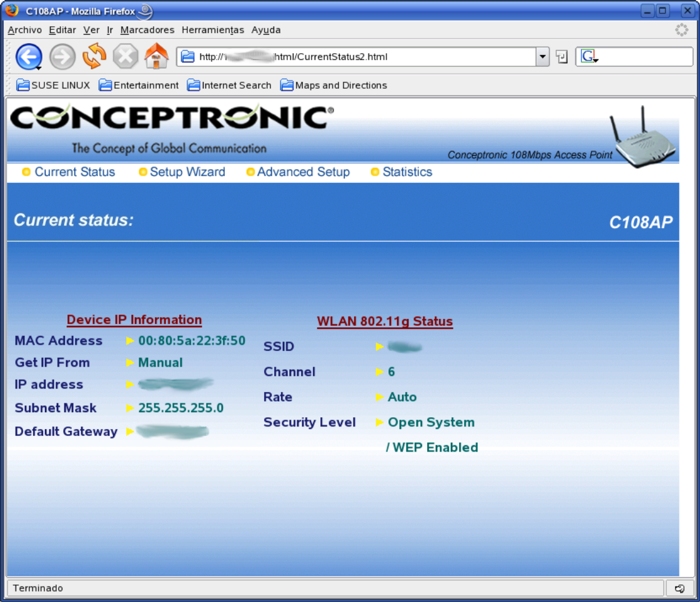Click the Default Gateway label
The image size is (700, 602).
pyautogui.click(x=66, y=432)
